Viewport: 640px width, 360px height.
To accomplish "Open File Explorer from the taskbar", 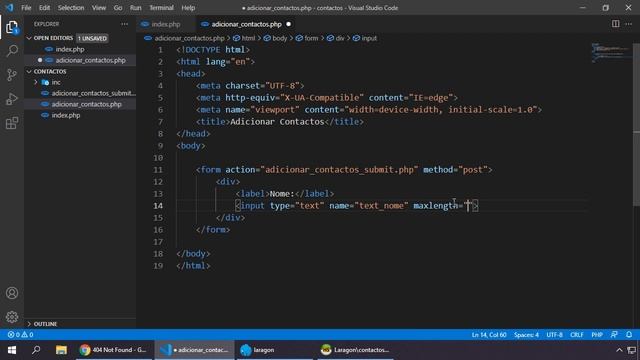I will (x=61, y=350).
